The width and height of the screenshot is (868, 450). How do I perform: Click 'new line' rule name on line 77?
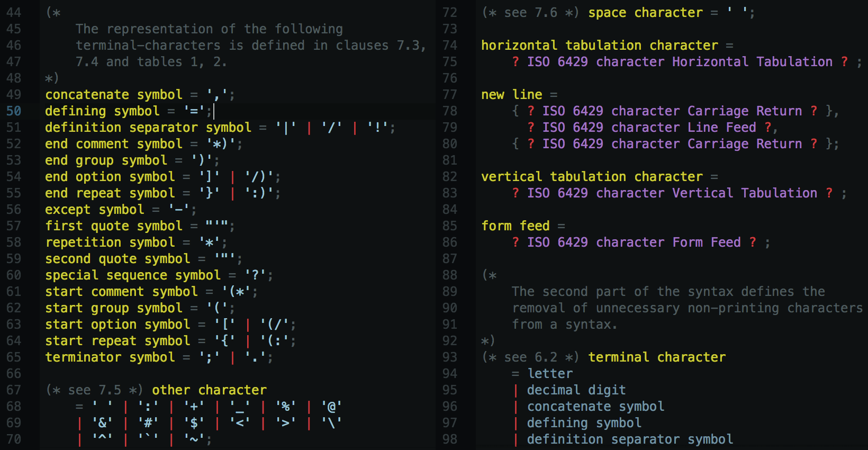pos(511,94)
